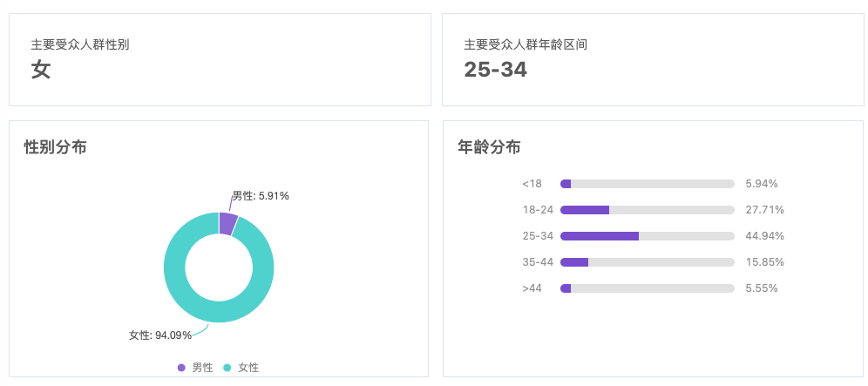Screen dimensions: 868x386
Task: Click the 18-24 age progress bar
Action: 648,210
